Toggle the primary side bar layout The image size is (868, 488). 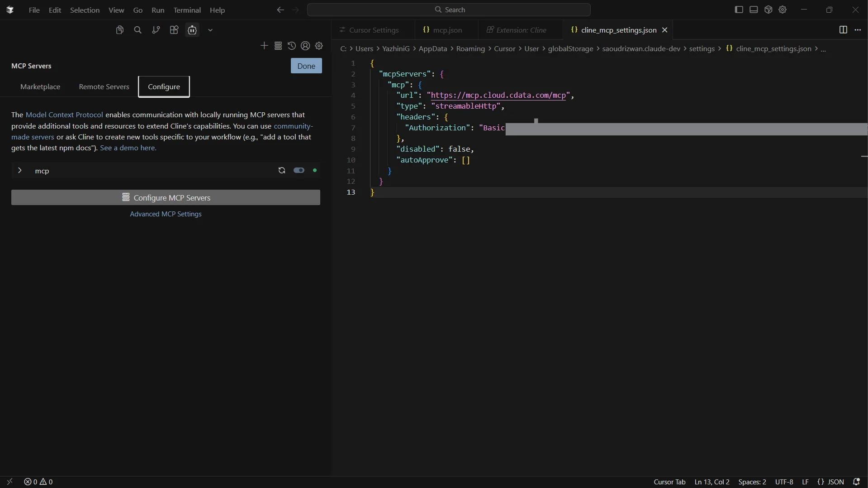(739, 10)
